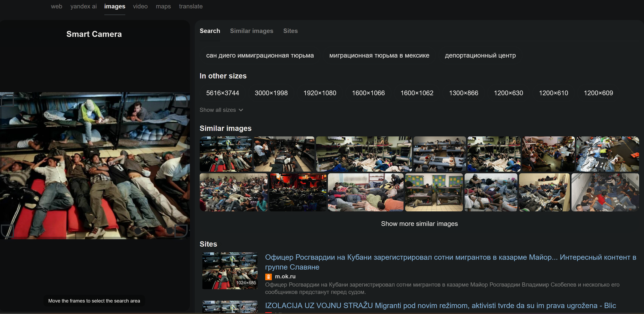Viewport: 644px width, 314px height.
Task: Open the third similar image in the top row
Action: tap(364, 154)
